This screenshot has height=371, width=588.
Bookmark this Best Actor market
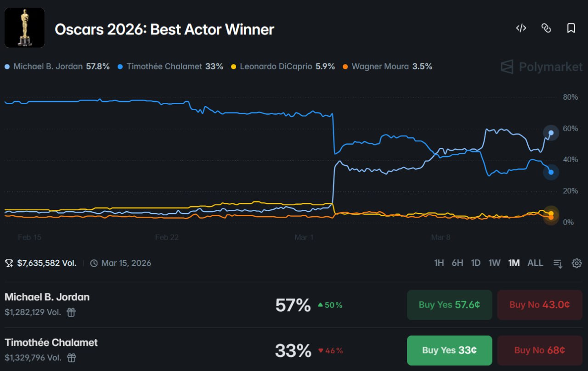pyautogui.click(x=571, y=28)
